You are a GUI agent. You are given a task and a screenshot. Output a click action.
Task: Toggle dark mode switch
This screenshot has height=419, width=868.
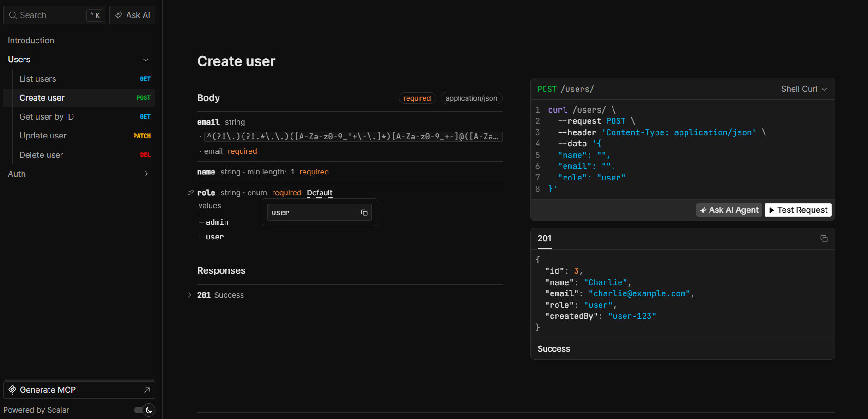(x=145, y=410)
